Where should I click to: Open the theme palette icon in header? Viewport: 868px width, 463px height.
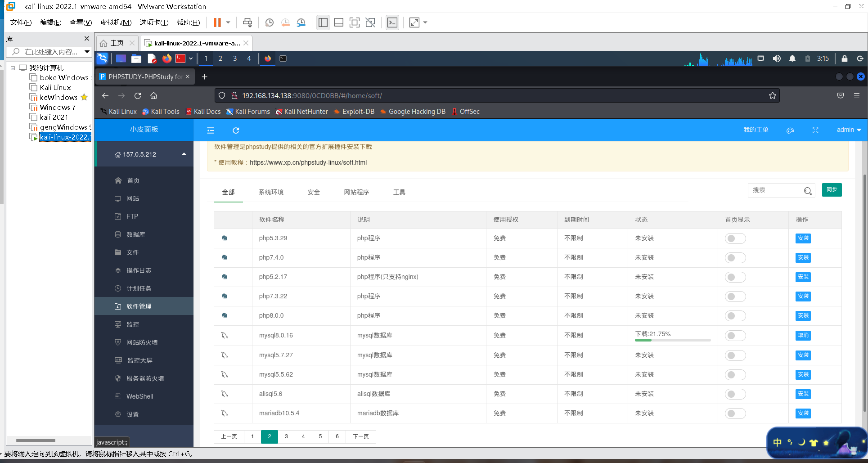(790, 130)
